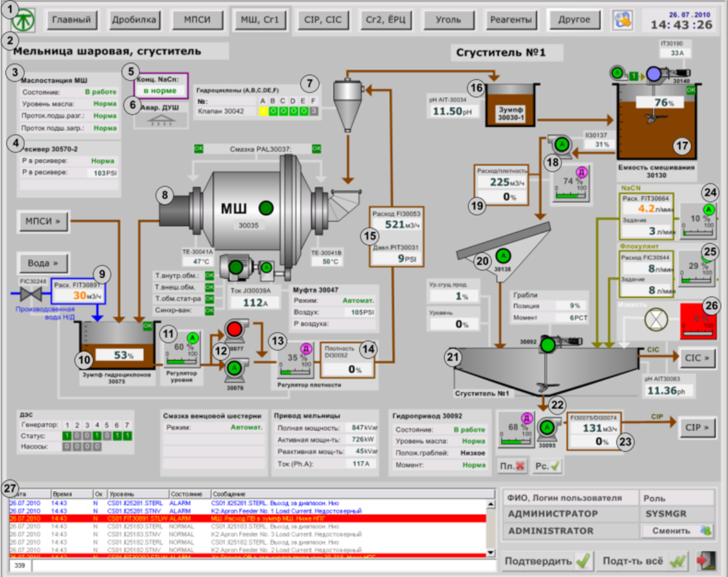The width and height of the screenshot is (728, 577).
Task: Click the red exit door icon
Action: tap(704, 560)
